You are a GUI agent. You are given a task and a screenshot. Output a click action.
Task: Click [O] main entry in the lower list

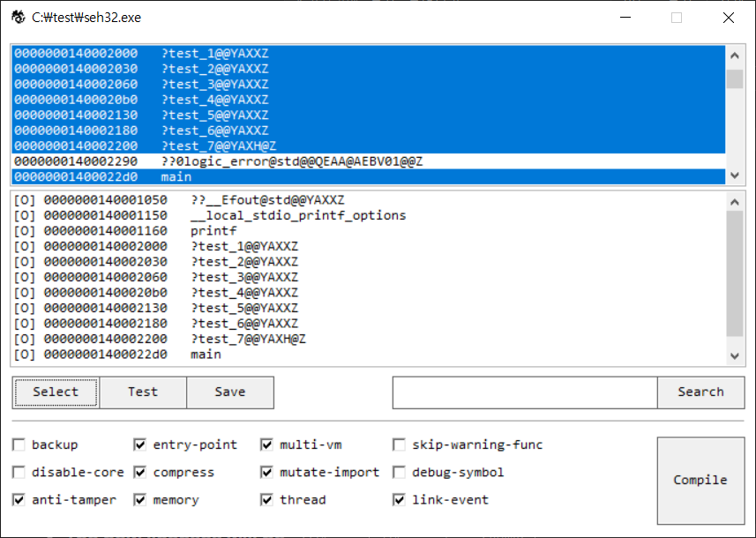[x=369, y=354]
